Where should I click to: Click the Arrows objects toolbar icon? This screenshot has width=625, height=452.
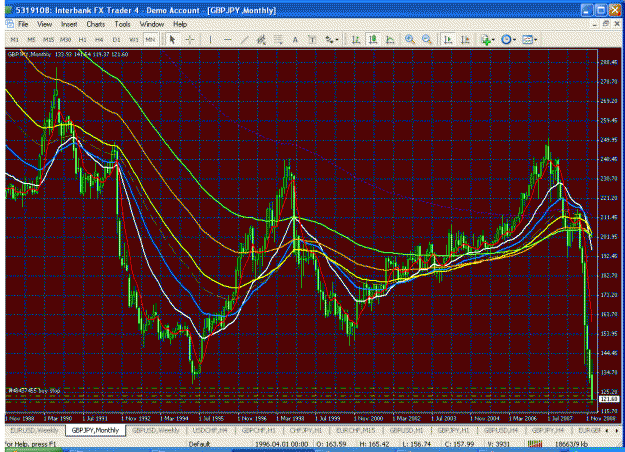pos(329,39)
